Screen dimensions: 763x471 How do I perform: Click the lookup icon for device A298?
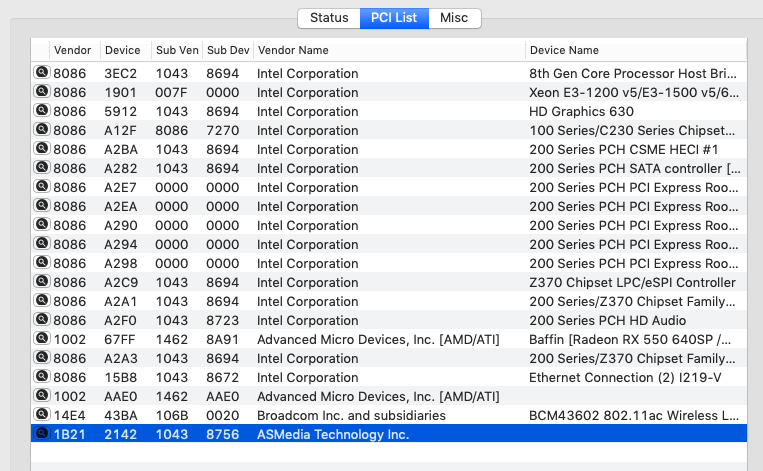42,262
